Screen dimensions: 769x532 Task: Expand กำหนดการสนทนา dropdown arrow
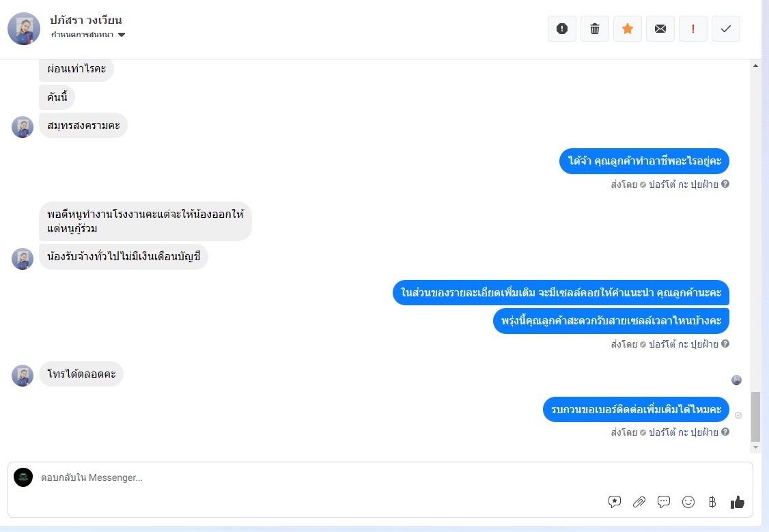coord(122,35)
